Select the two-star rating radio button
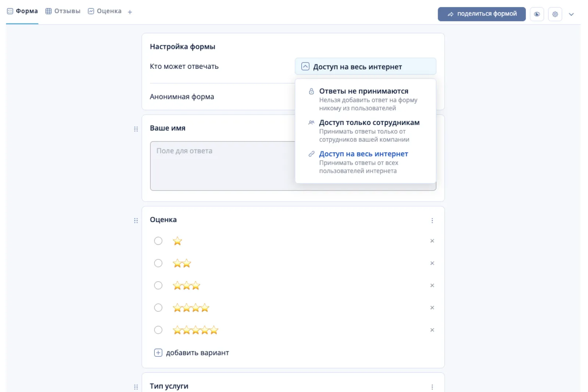The height and width of the screenshot is (392, 588). (158, 263)
